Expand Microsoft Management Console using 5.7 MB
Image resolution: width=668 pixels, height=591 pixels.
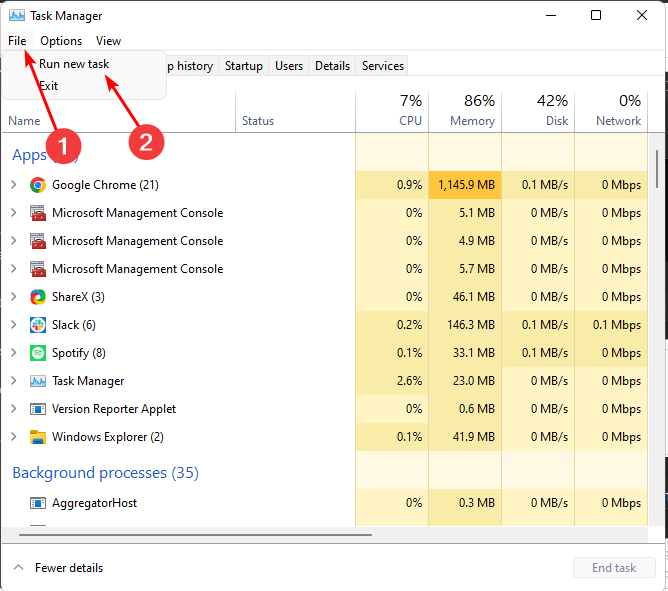[14, 269]
